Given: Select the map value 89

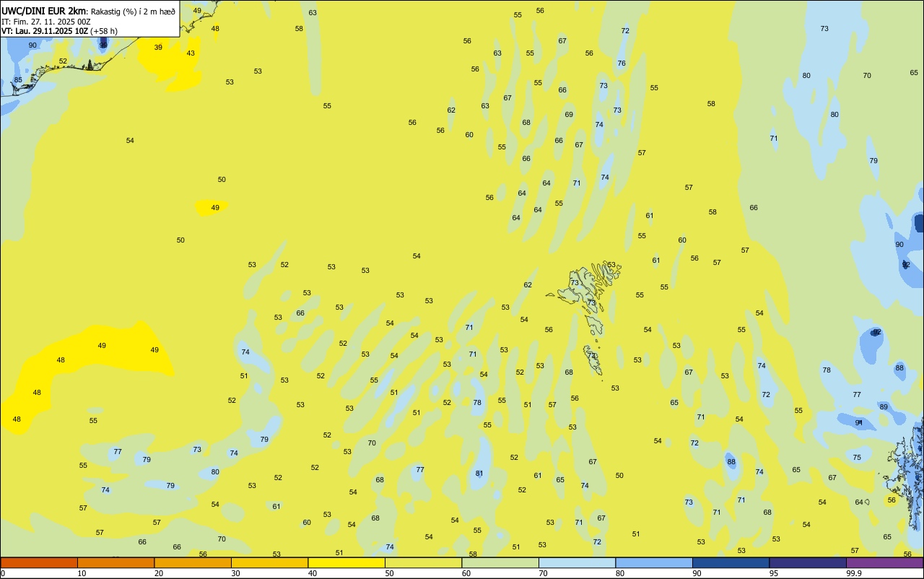Looking at the screenshot, I should [x=884, y=407].
